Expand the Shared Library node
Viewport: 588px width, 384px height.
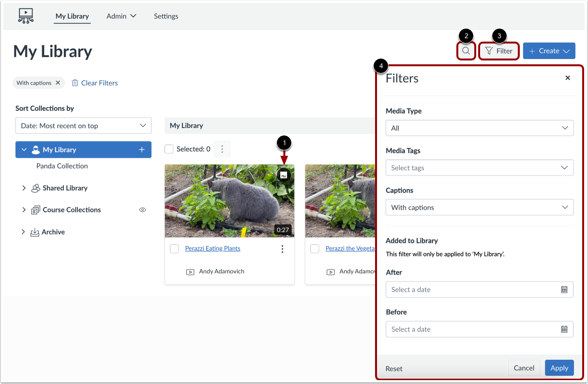click(x=24, y=188)
